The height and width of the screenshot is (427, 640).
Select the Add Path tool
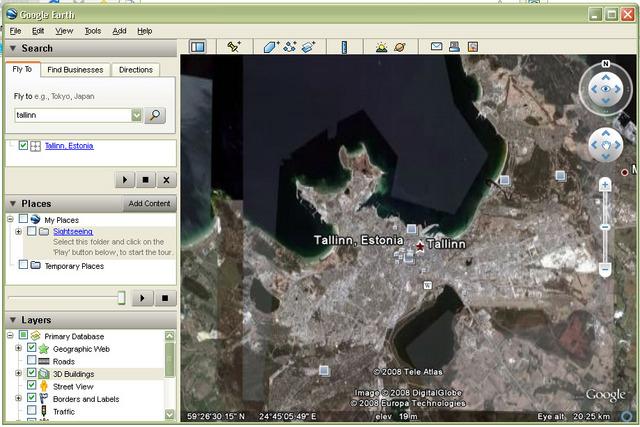pos(290,47)
